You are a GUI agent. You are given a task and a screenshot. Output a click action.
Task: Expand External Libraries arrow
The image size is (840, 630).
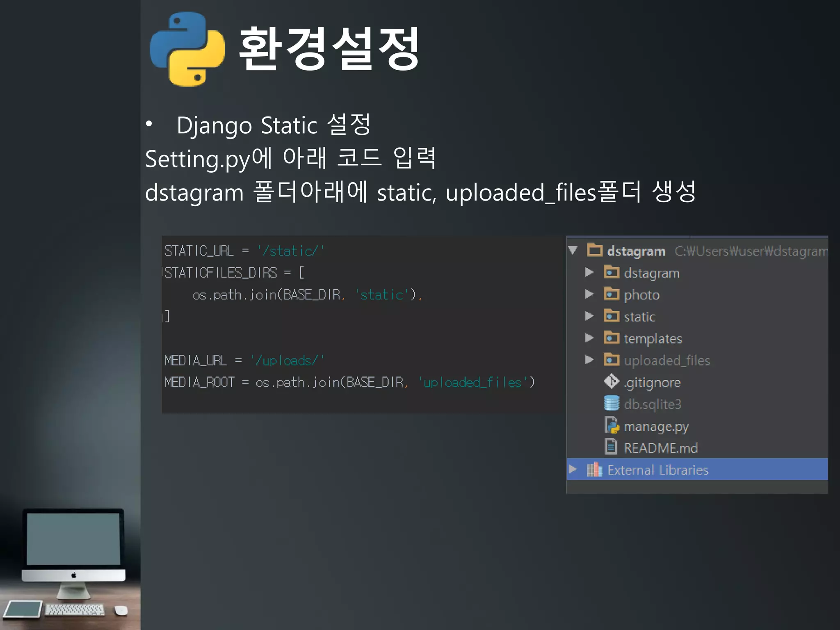573,469
